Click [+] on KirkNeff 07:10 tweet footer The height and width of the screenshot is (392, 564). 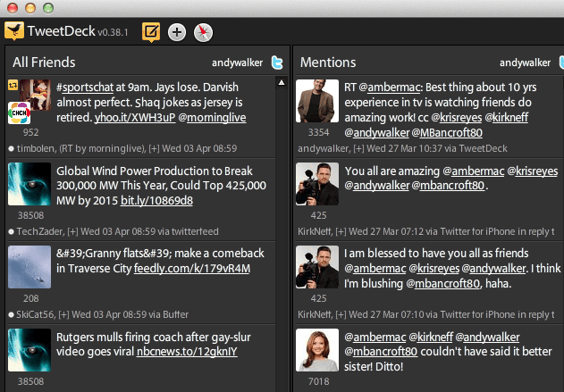click(x=341, y=314)
